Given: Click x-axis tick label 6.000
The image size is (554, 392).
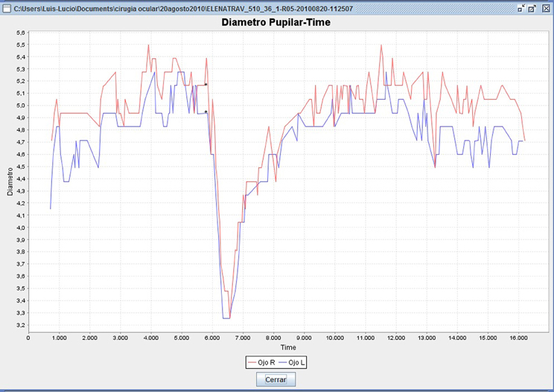Looking at the screenshot, I should (212, 338).
